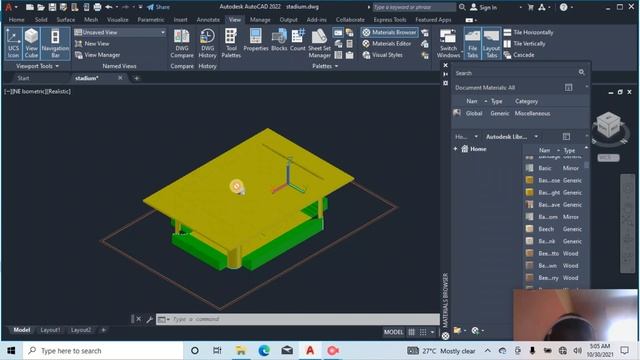Image resolution: width=640 pixels, height=360 pixels.
Task: Expand the Palettes panel dropdown
Action: coord(325,66)
